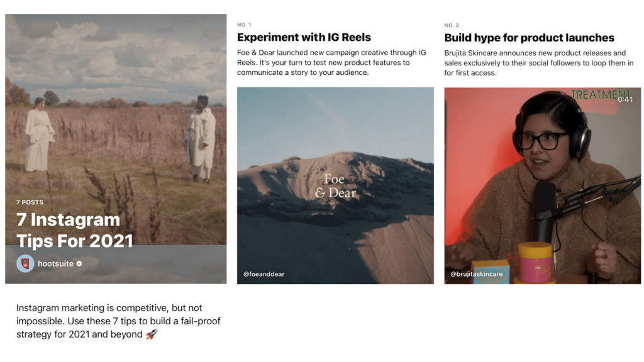Click the Foe & Dear campaign description text
The image size is (644, 362).
pos(331,63)
